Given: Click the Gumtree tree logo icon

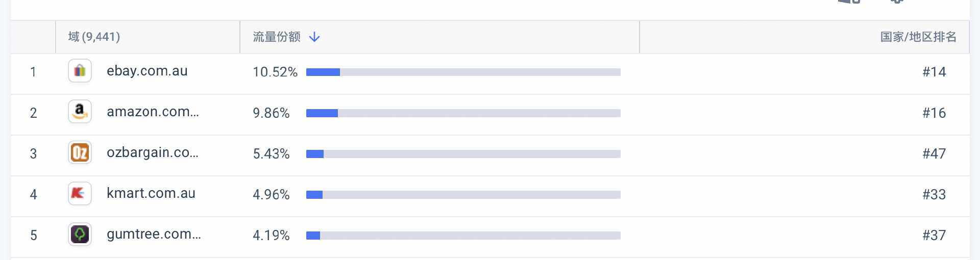Looking at the screenshot, I should click(80, 234).
